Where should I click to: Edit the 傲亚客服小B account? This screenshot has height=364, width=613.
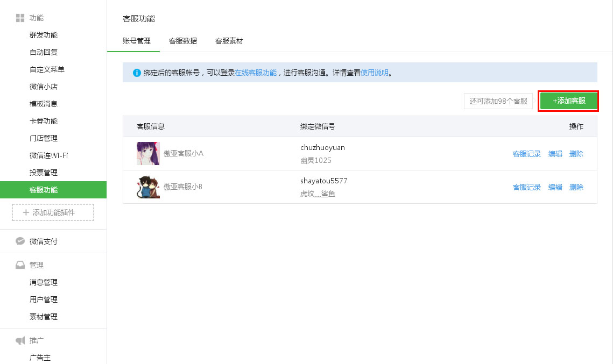[555, 187]
